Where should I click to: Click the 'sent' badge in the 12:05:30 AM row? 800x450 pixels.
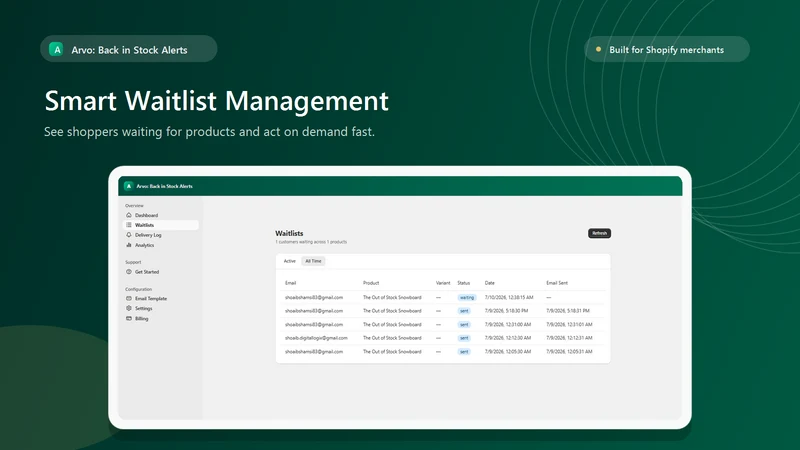pos(464,352)
